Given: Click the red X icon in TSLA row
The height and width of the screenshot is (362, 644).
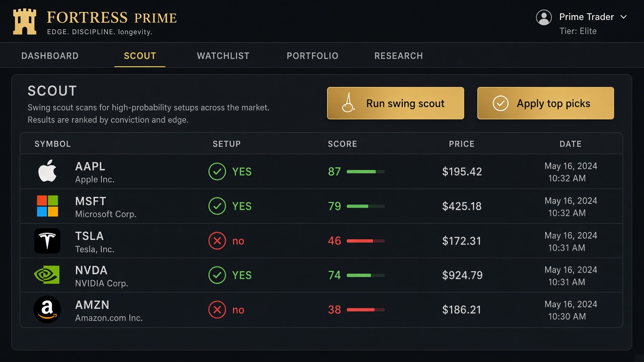Looking at the screenshot, I should (217, 241).
